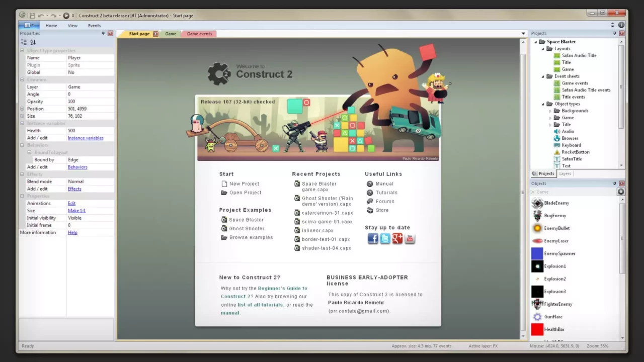The width and height of the screenshot is (644, 362).
Task: Click the alphabetical sort icon in Properties
Action: click(33, 42)
